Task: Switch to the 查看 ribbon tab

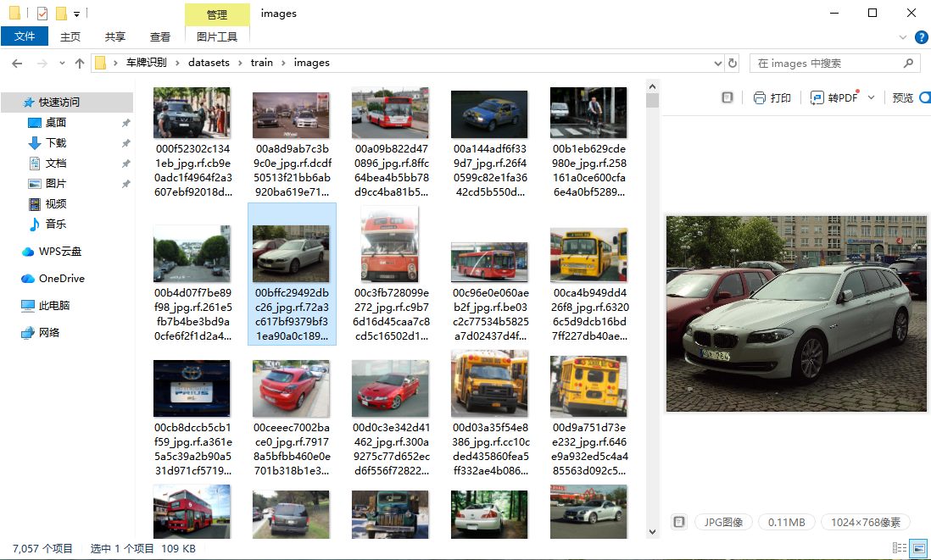Action: pyautogui.click(x=159, y=36)
